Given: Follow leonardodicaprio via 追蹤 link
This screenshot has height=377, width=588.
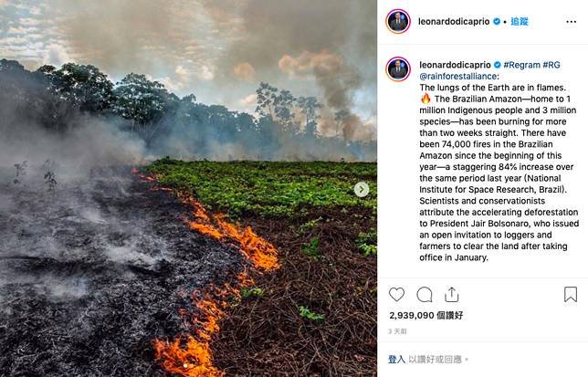Looking at the screenshot, I should coord(520,21).
